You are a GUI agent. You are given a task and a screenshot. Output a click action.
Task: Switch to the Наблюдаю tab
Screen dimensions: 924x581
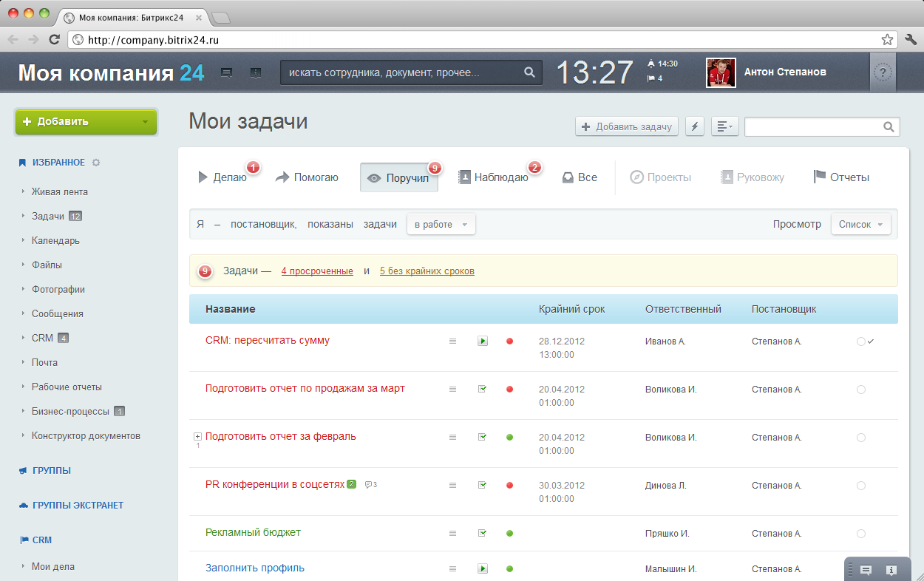pos(493,177)
